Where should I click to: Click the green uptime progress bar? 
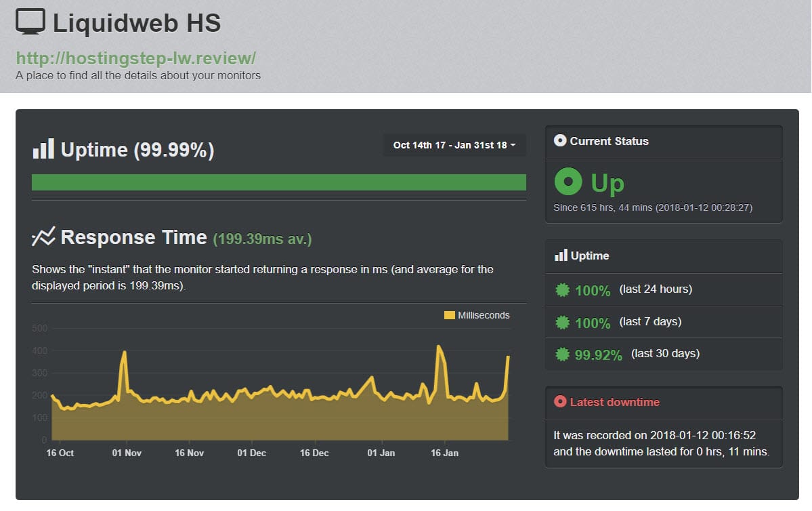coord(278,182)
